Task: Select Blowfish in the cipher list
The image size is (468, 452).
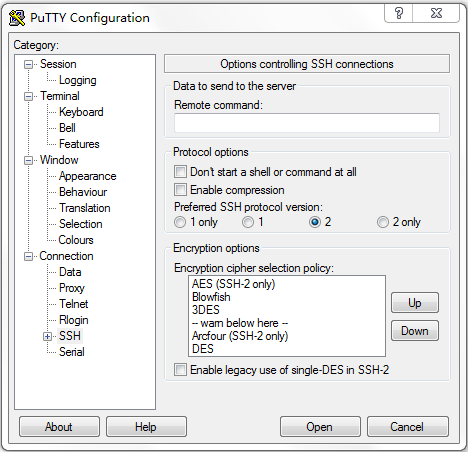Action: 211,297
